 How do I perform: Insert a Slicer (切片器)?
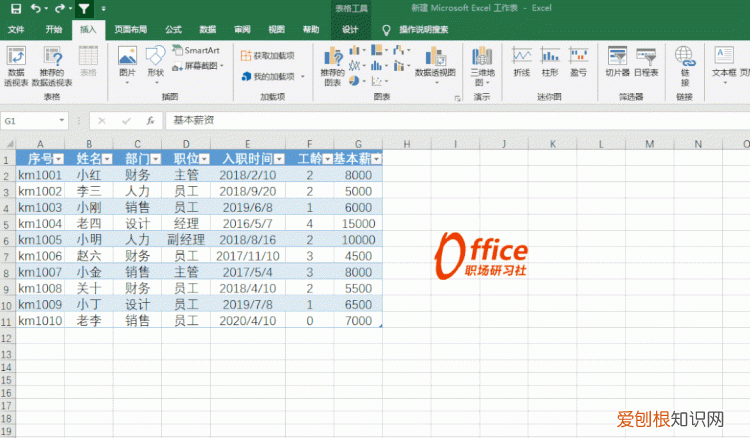tap(617, 62)
